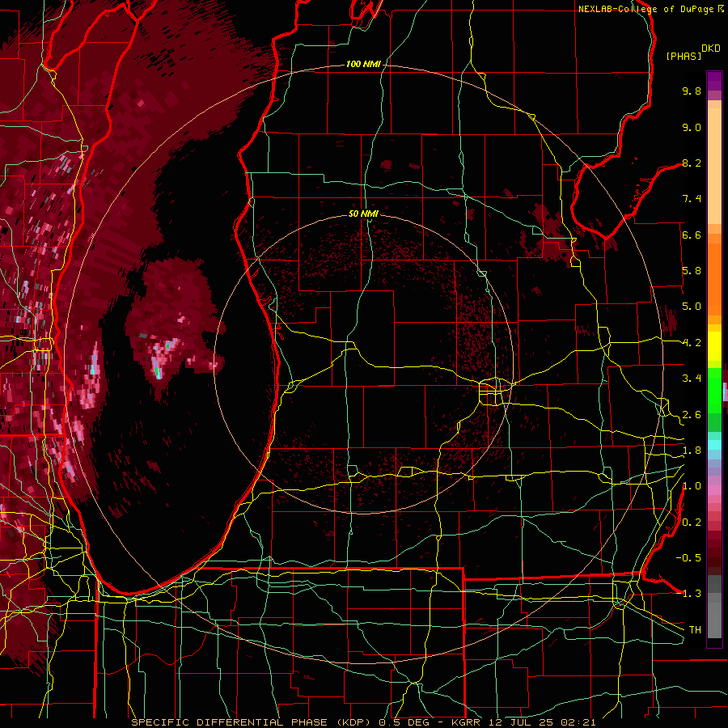Click the cyan segment of the color scale
728x728 pixels.
coord(714,444)
